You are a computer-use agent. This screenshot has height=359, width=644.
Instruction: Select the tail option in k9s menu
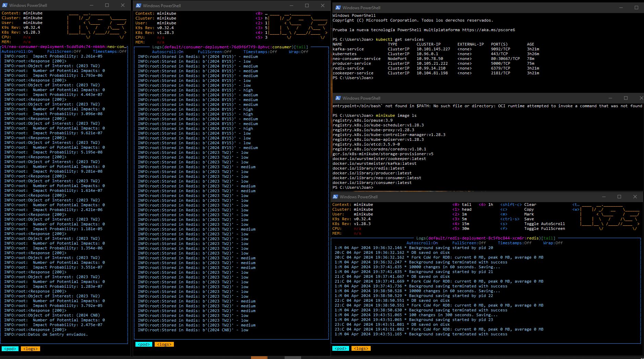click(x=467, y=205)
